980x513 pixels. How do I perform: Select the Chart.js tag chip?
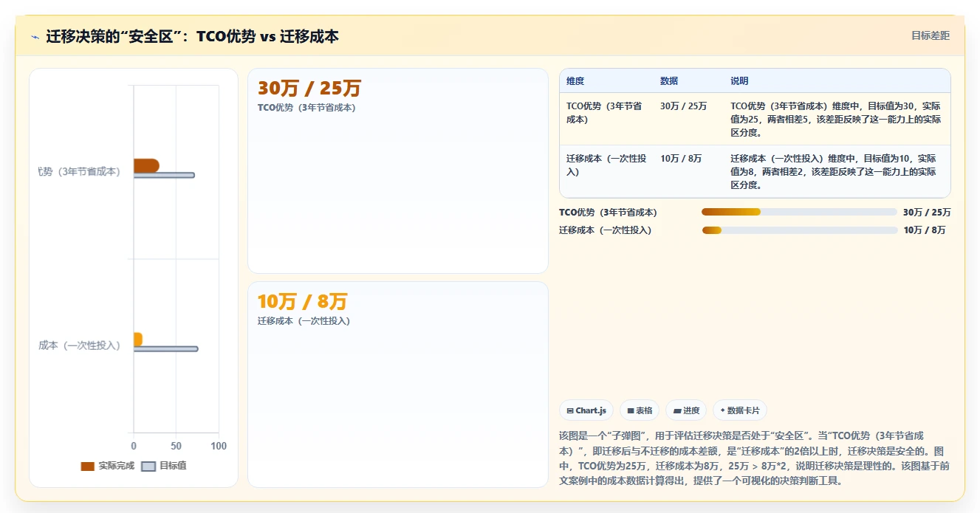(586, 410)
